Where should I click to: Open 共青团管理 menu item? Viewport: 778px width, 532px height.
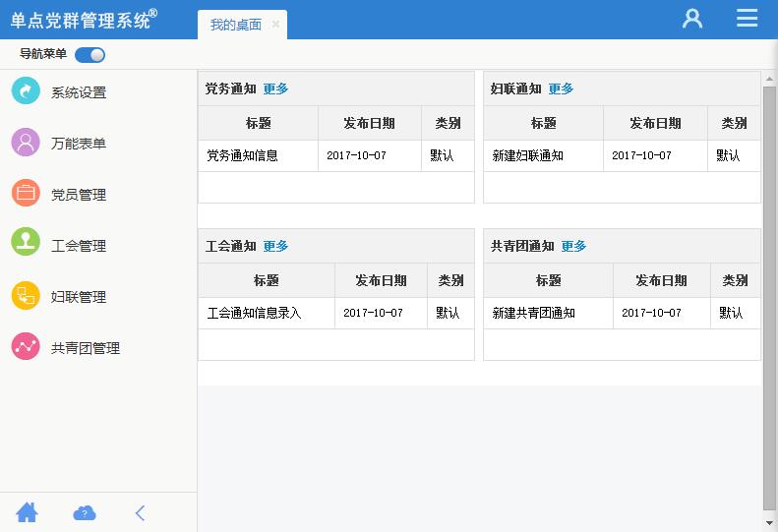[x=86, y=348]
